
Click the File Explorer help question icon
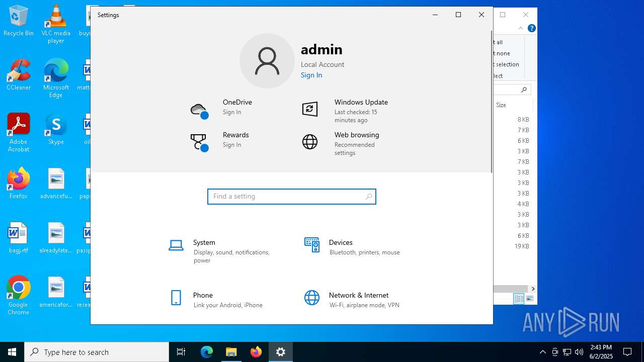click(531, 28)
